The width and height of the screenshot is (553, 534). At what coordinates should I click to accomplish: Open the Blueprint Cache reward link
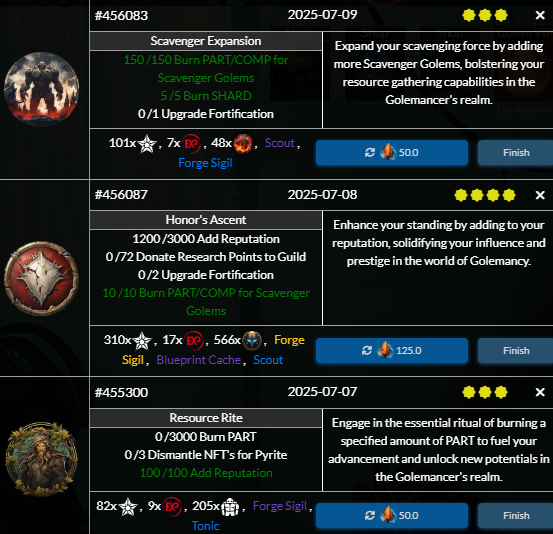click(x=199, y=360)
